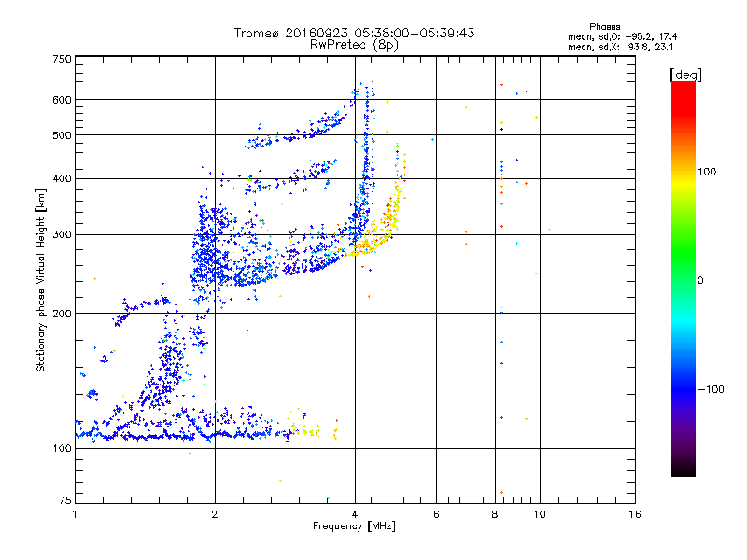
Task: Click the '[deg]' colorbar unit label
Action: click(x=685, y=75)
